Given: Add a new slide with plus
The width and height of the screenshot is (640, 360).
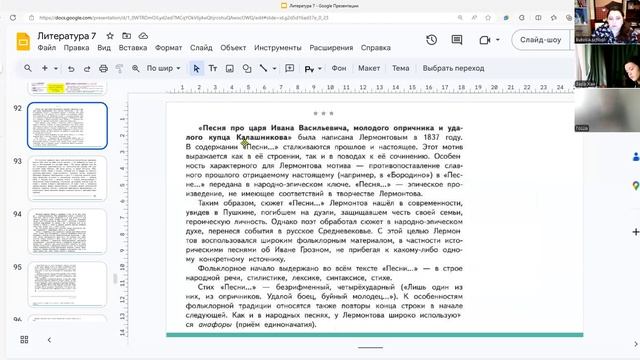Looking at the screenshot, I should point(44,68).
